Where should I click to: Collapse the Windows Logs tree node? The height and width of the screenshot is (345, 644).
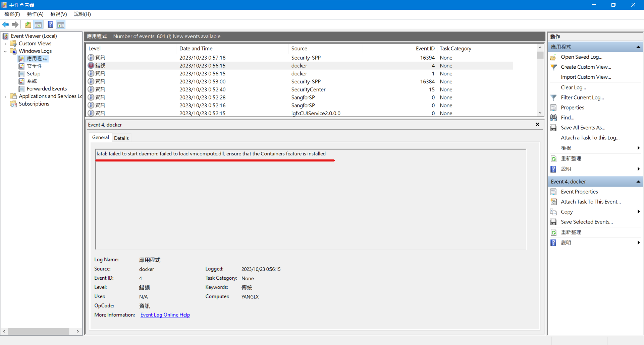click(x=5, y=51)
